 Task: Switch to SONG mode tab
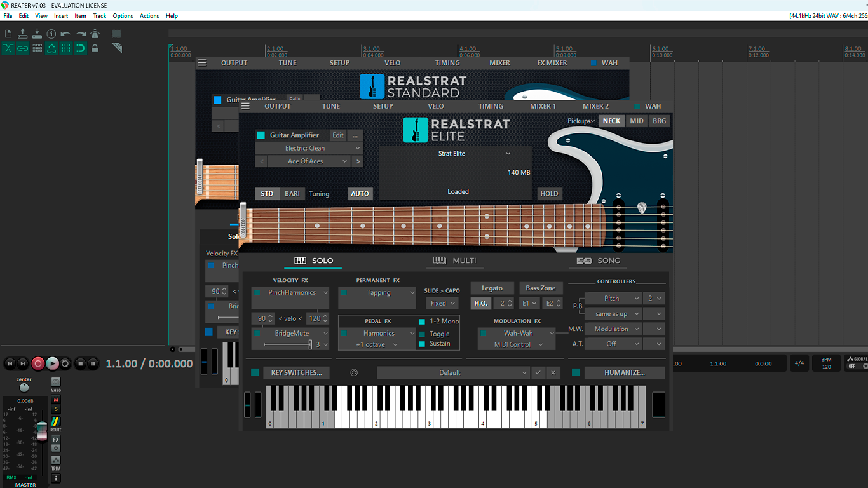599,261
